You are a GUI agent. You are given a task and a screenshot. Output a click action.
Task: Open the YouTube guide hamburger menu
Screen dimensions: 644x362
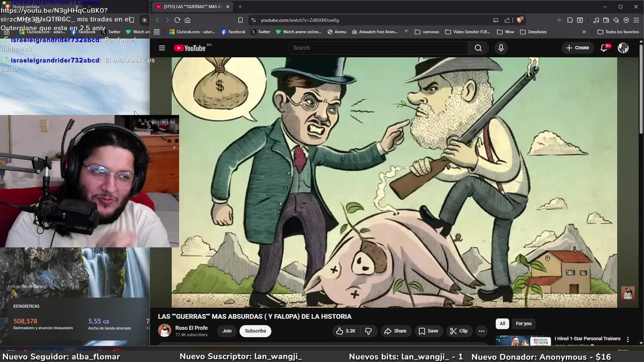[162, 48]
